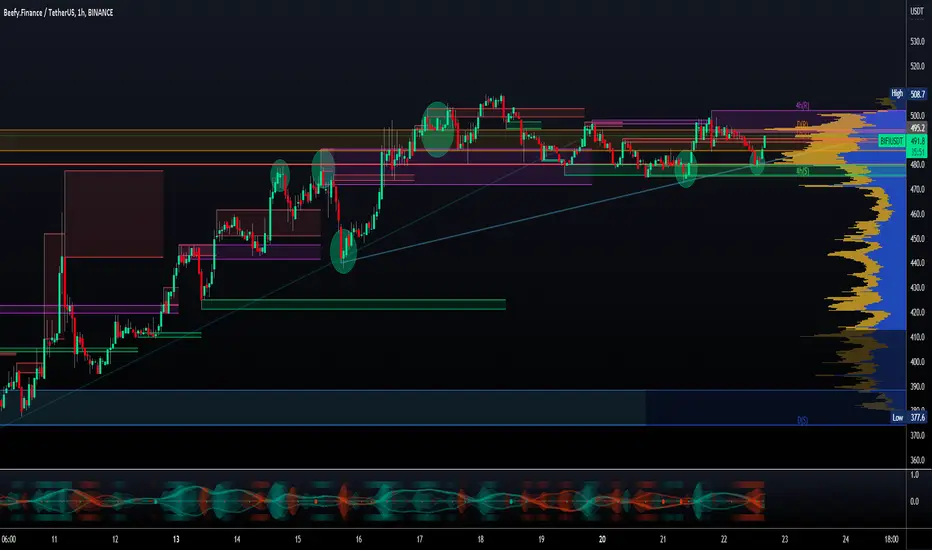Click date 22 on the time axis
Image resolution: width=932 pixels, height=550 pixels.
(724, 539)
